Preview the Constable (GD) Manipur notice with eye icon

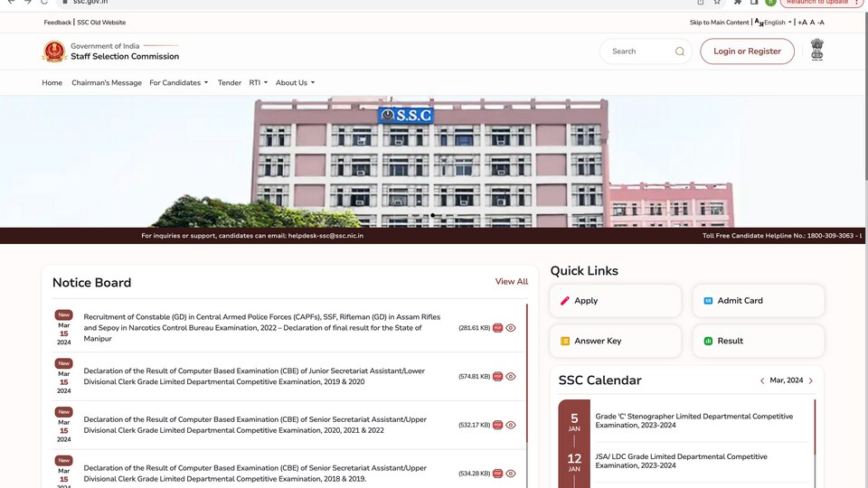511,328
